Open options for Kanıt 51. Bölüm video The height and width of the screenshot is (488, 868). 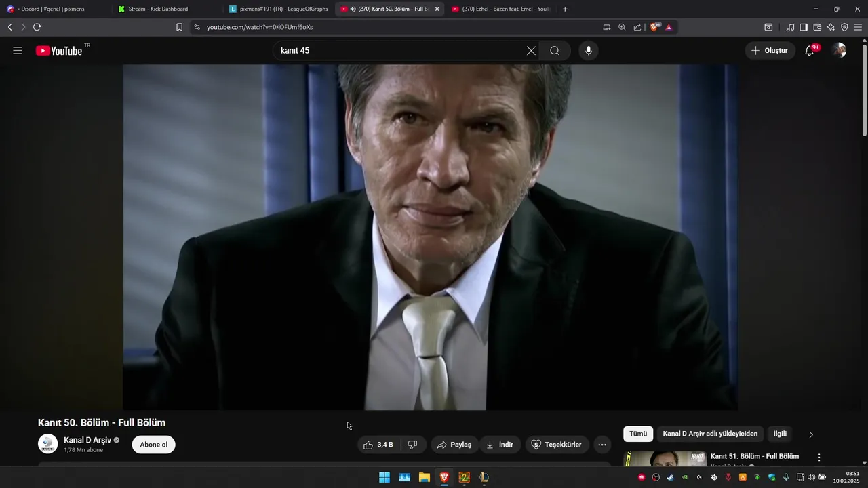click(819, 457)
